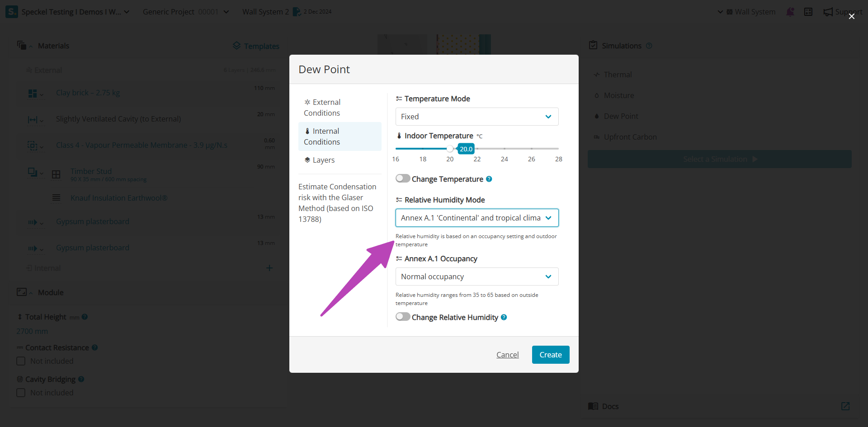Enable the Change Temperature toggle
The height and width of the screenshot is (427, 868).
point(403,178)
